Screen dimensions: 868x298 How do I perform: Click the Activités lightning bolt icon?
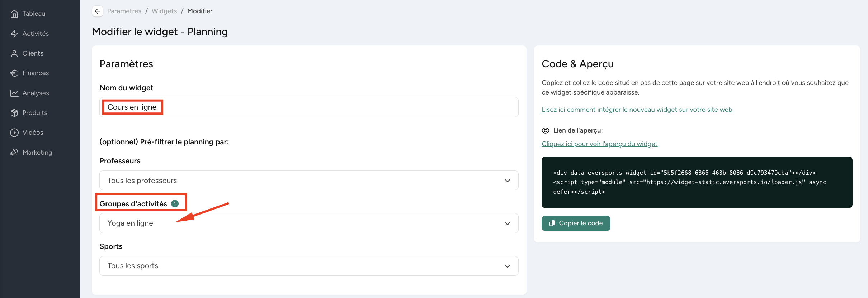14,34
